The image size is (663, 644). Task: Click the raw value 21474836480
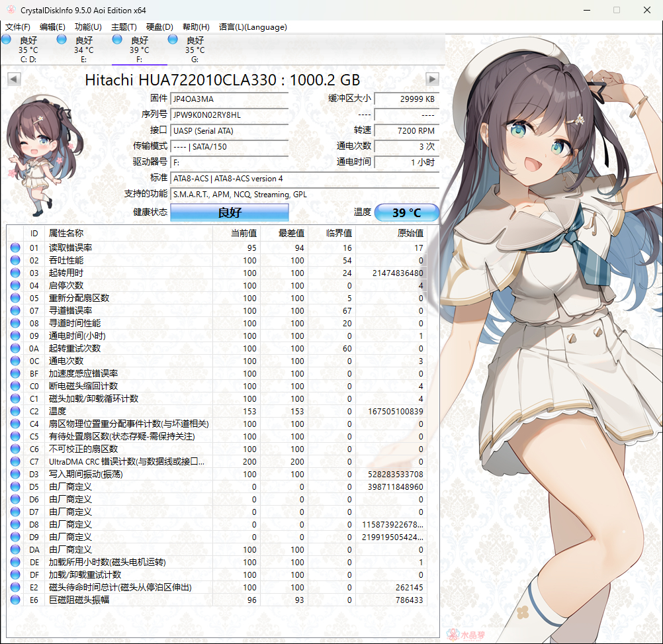(x=398, y=273)
